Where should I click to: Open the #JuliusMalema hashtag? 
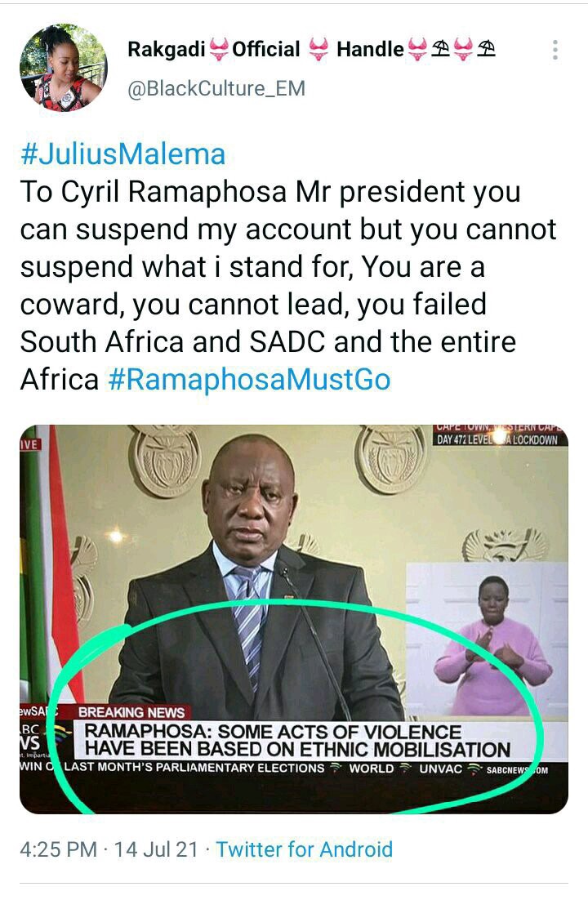[122, 154]
